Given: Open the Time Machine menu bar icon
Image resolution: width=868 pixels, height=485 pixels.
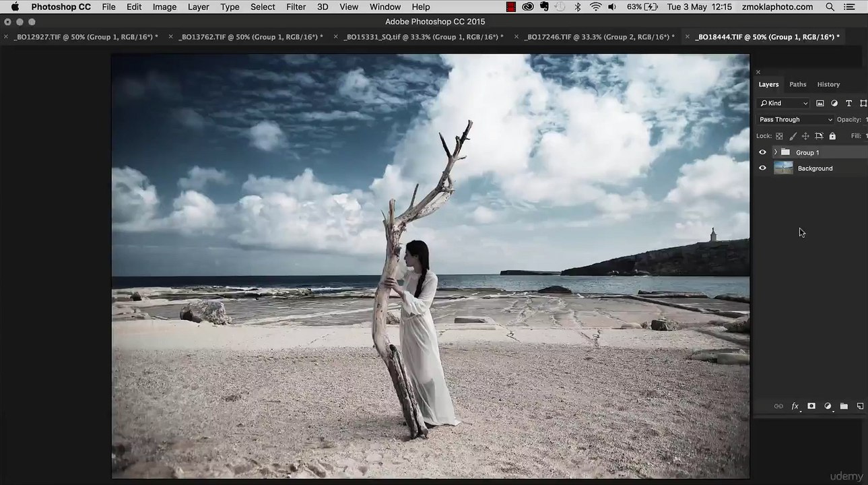Looking at the screenshot, I should click(x=560, y=7).
